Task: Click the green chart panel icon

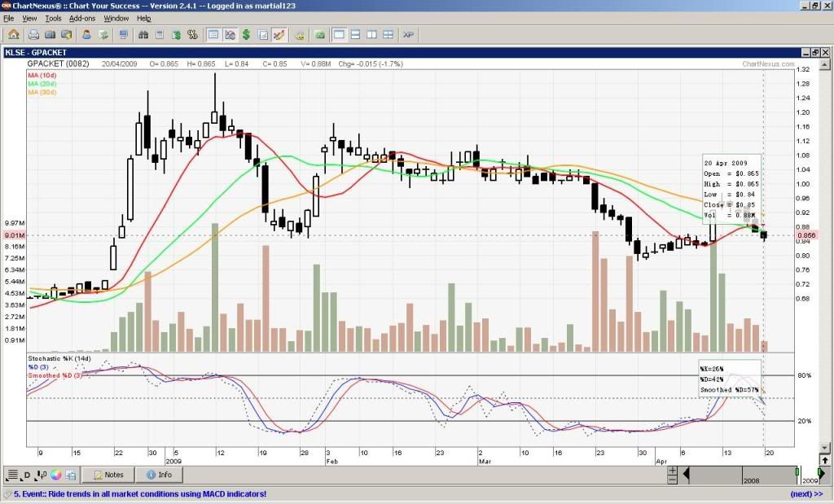Action: (320, 34)
